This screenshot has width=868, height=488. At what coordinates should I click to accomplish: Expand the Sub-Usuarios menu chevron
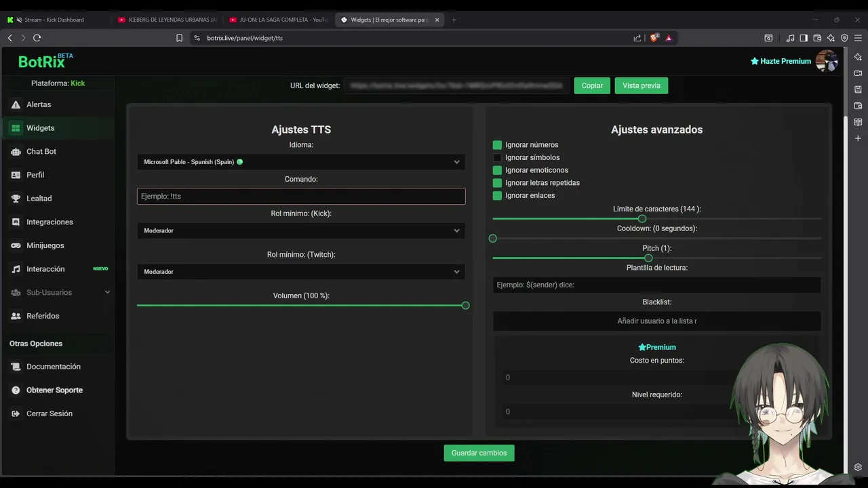(x=107, y=292)
